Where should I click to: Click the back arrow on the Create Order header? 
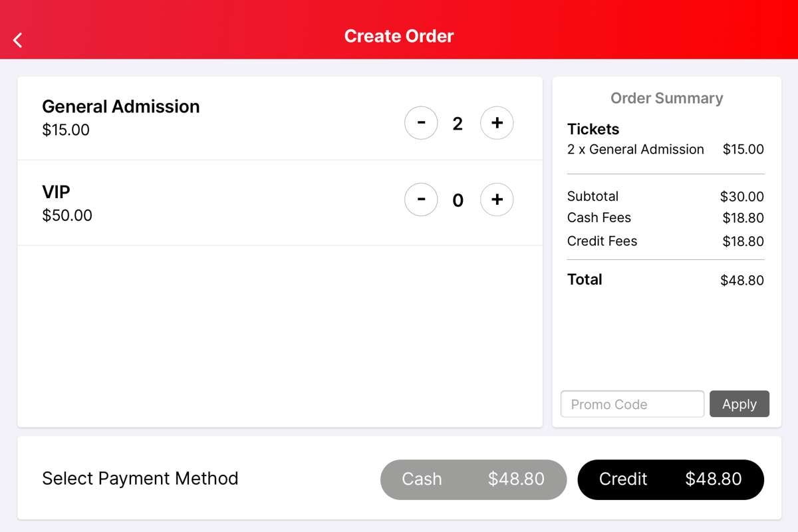[17, 39]
